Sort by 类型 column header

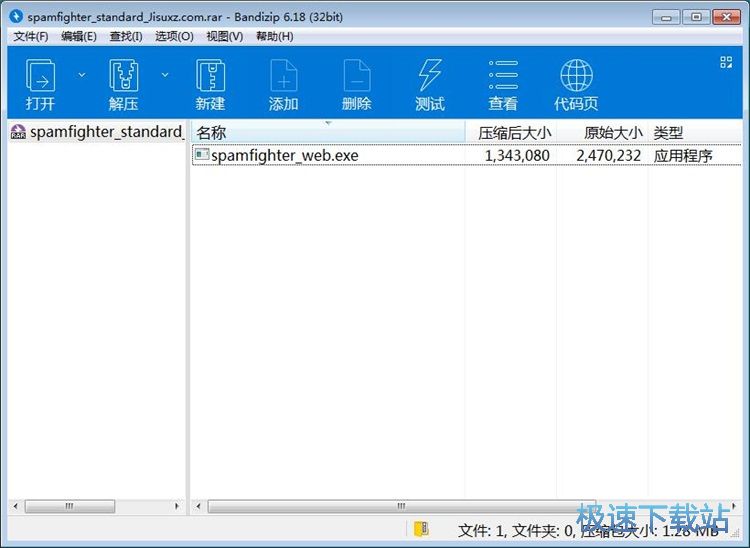click(x=695, y=132)
